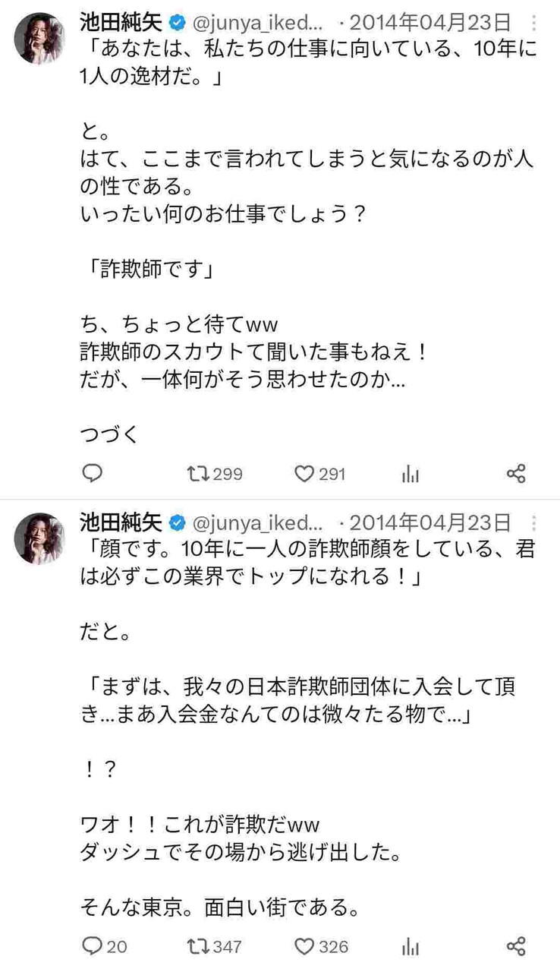Retweet the first tweet showing 299
Screen dimensions: 560x972
[198, 474]
